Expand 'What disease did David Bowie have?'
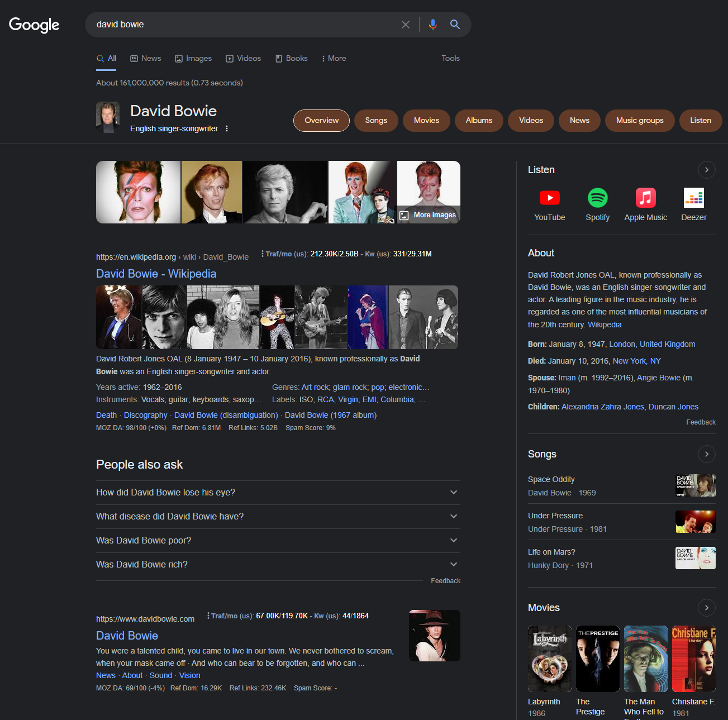Viewport: 728px width, 720px height. coord(278,517)
